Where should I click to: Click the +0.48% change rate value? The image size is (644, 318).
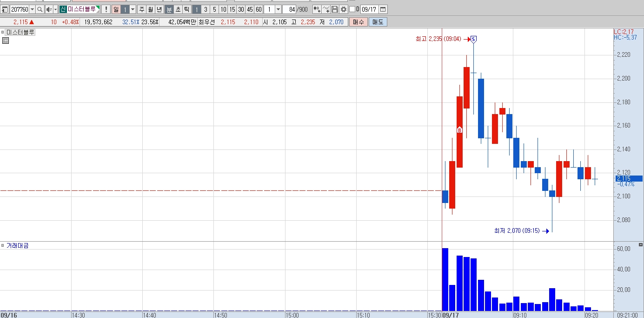coord(70,22)
